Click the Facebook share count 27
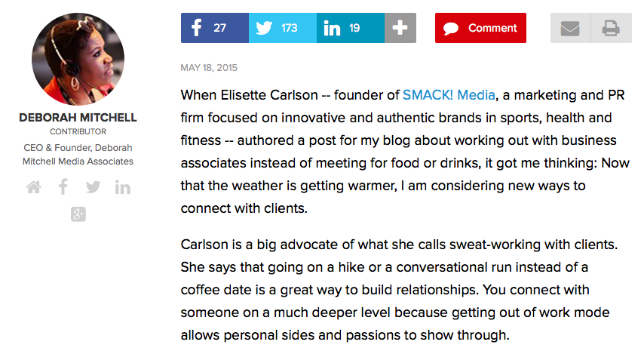Viewport: 644px width, 354px height. (x=219, y=28)
